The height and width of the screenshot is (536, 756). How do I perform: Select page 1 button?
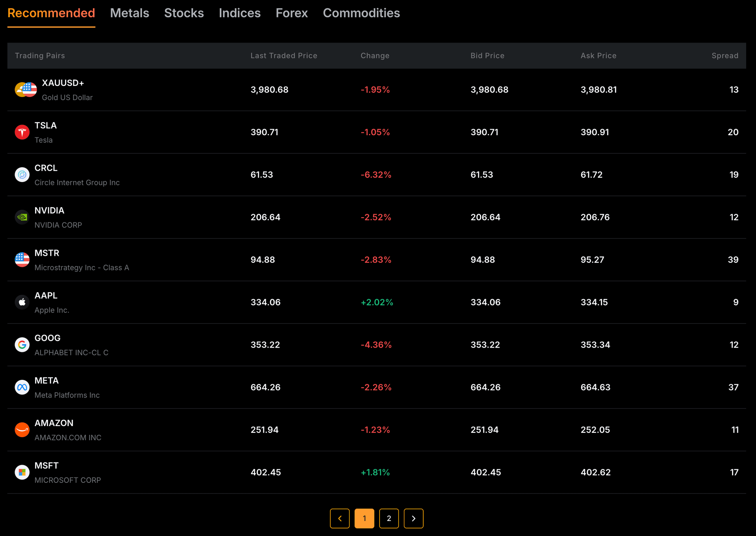[364, 518]
